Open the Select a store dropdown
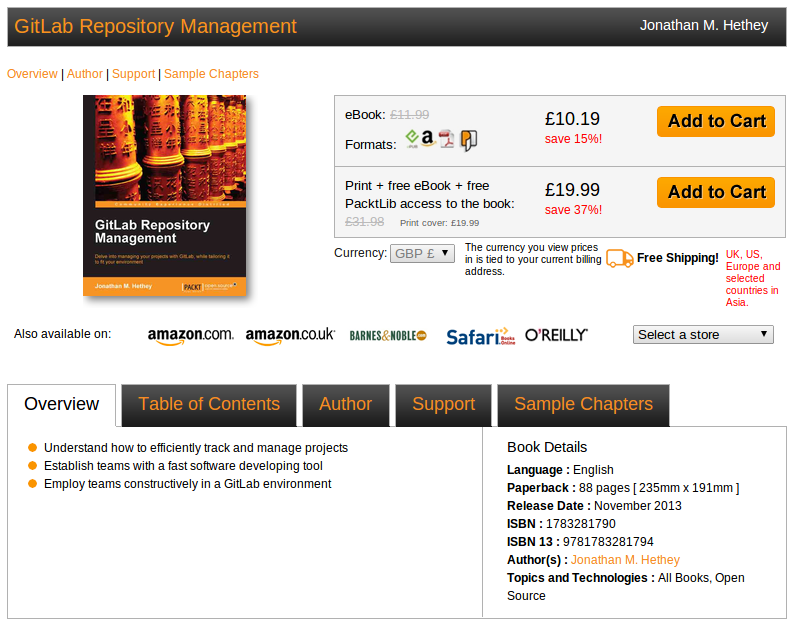Viewport: 792px width, 627px height. pyautogui.click(x=703, y=334)
